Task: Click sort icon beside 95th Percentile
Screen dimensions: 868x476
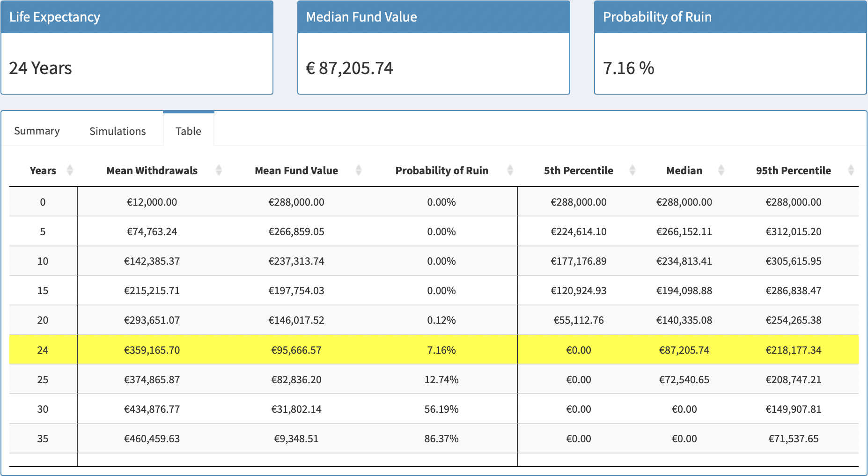Action: (851, 170)
